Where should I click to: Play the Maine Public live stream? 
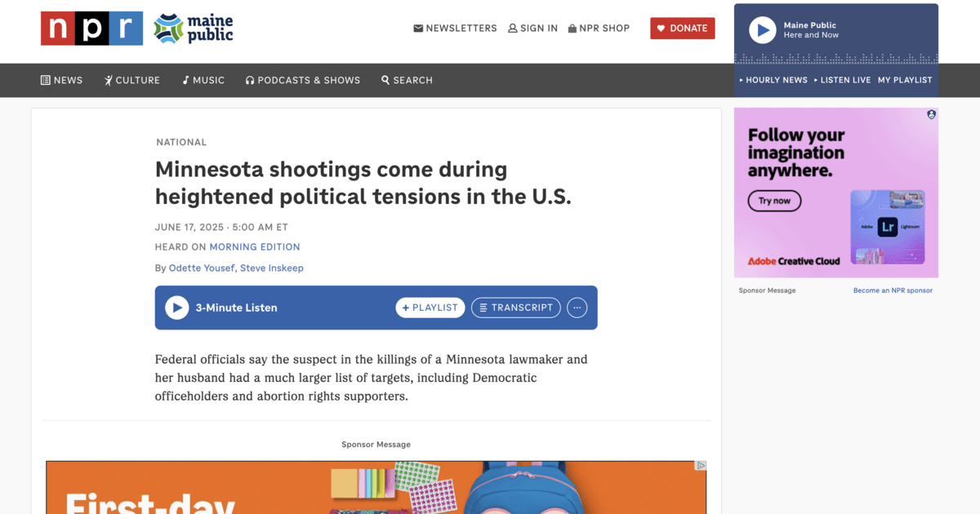pyautogui.click(x=762, y=30)
